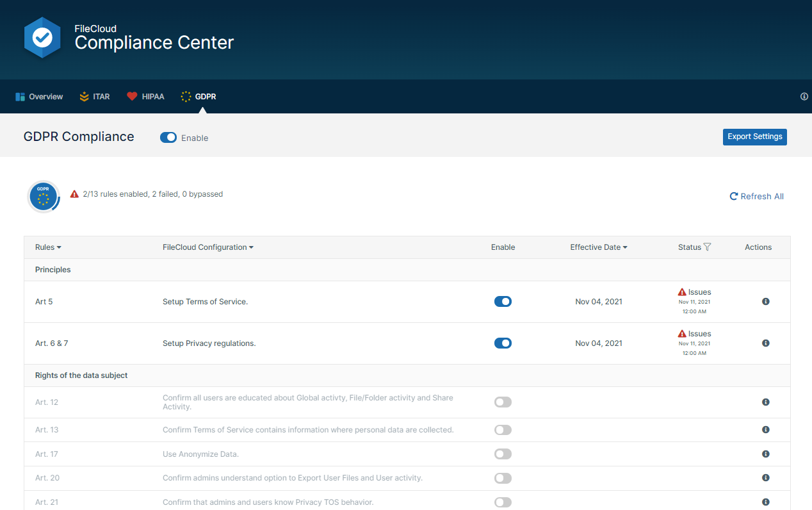
Task: Switch to the Overview tab
Action: click(x=39, y=97)
